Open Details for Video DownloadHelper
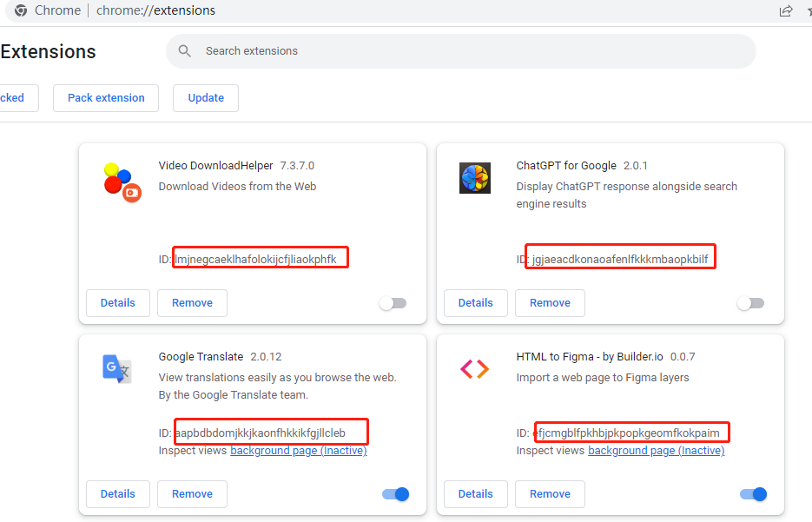Viewport: 812px width, 522px height. [118, 303]
